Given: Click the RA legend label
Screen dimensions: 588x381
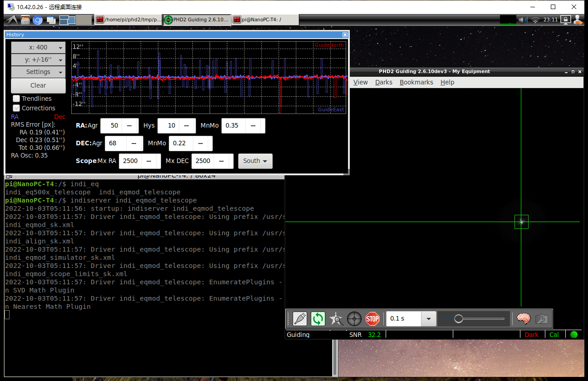Looking at the screenshot, I should [x=15, y=117].
